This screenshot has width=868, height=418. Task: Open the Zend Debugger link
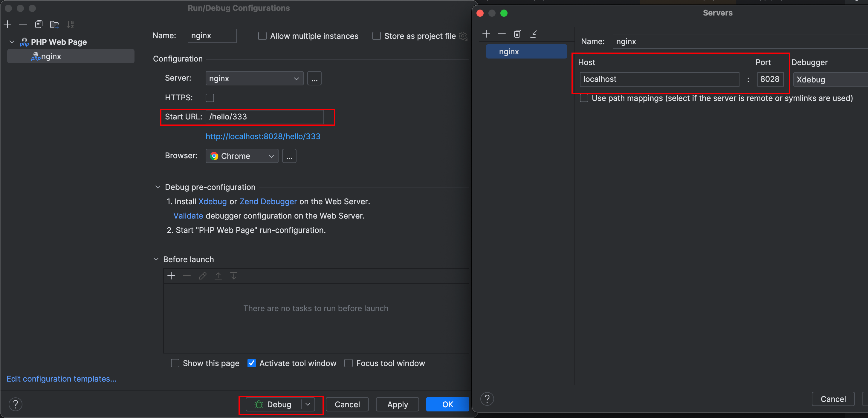268,201
